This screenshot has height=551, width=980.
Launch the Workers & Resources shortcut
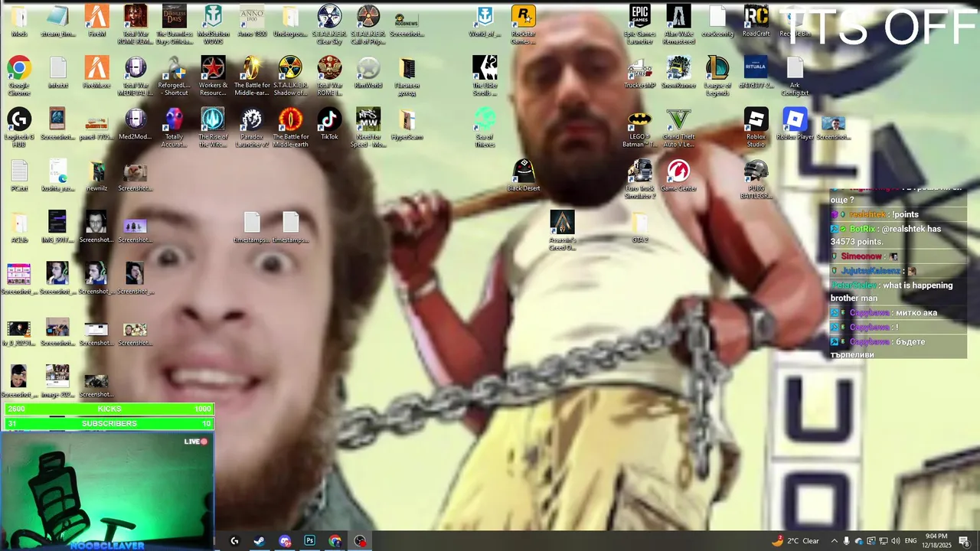point(213,77)
